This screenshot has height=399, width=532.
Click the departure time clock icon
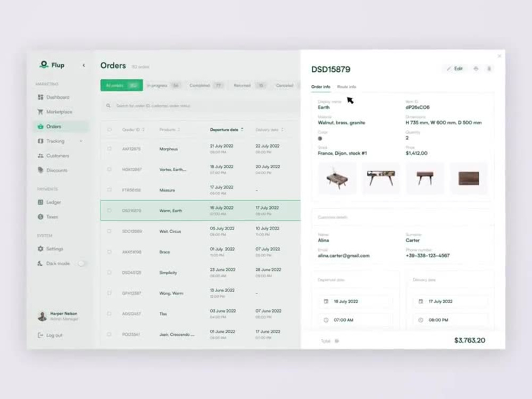coord(326,320)
